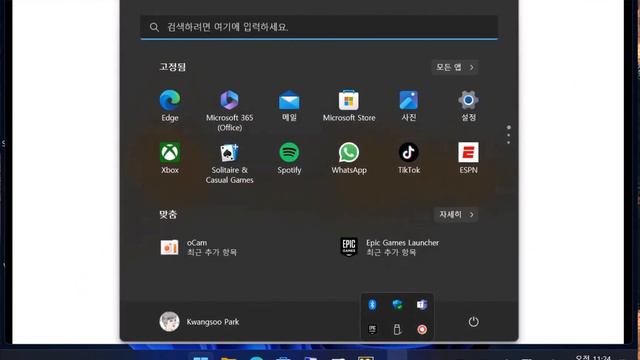The height and width of the screenshot is (360, 640).
Task: Open Kwangsoo Park user account menu
Action: pos(199,322)
